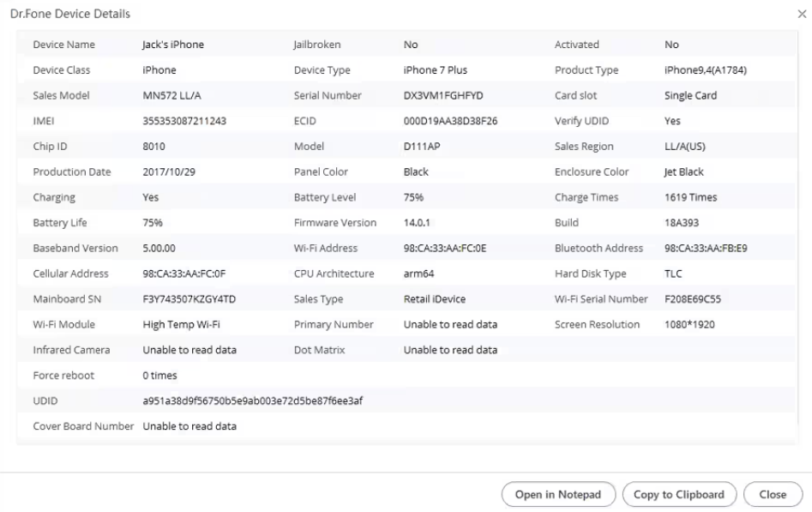812x512 pixels.
Task: Click the Jailbroken label
Action: click(x=317, y=45)
